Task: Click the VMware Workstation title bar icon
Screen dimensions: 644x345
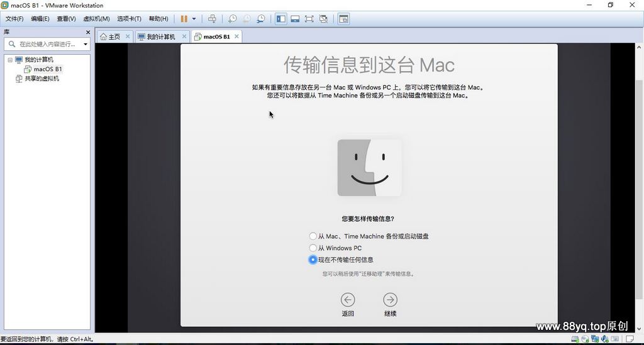Action: (4, 5)
